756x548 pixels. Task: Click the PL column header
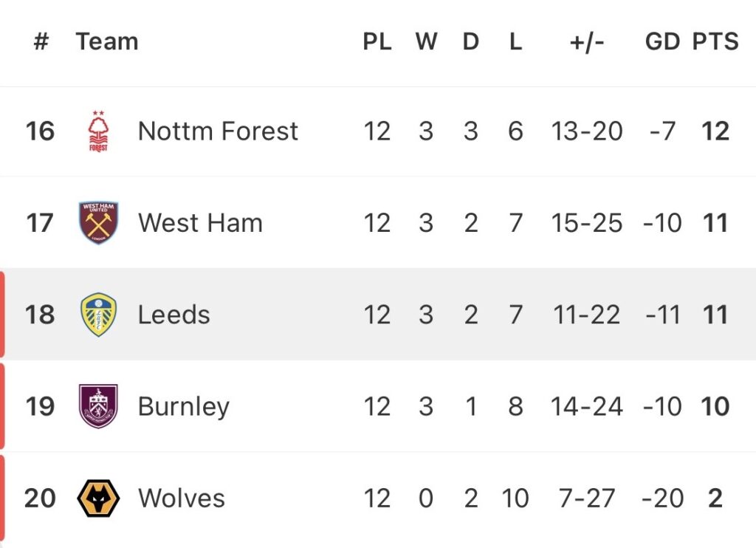[x=377, y=41]
